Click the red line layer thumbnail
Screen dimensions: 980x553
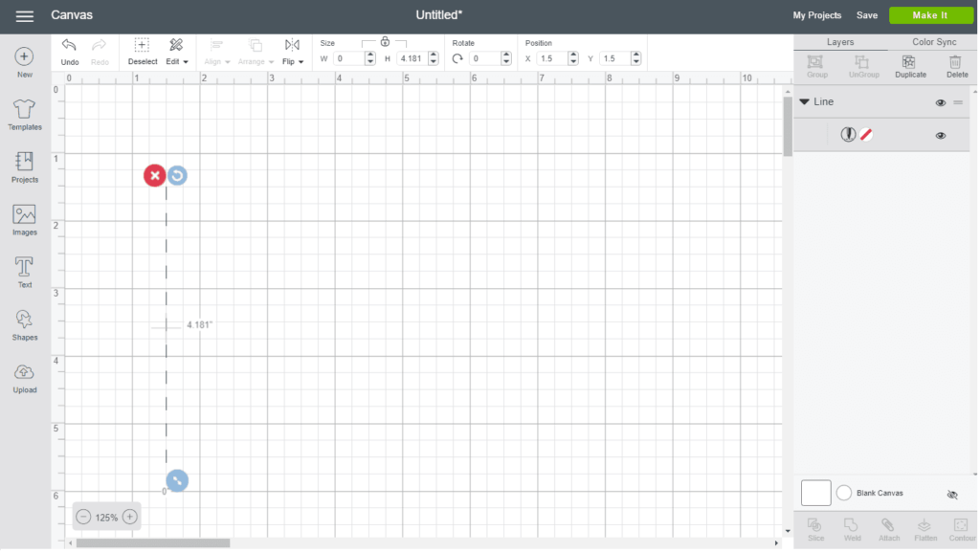(865, 134)
